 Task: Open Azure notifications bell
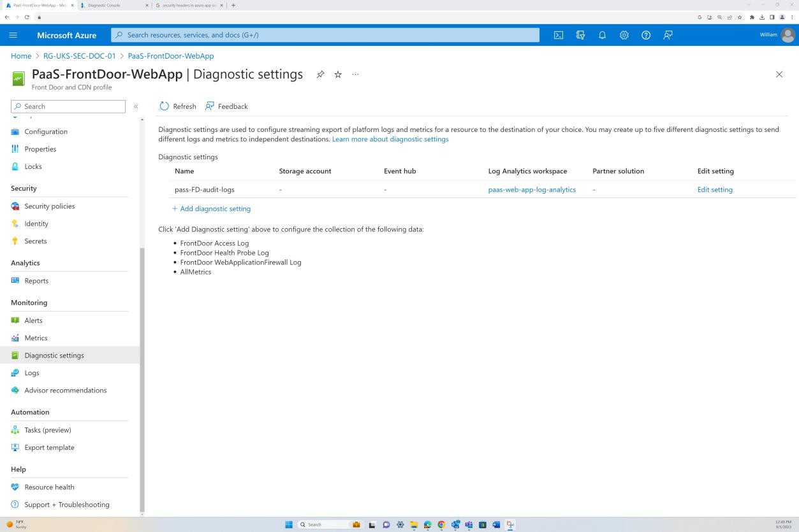point(602,35)
